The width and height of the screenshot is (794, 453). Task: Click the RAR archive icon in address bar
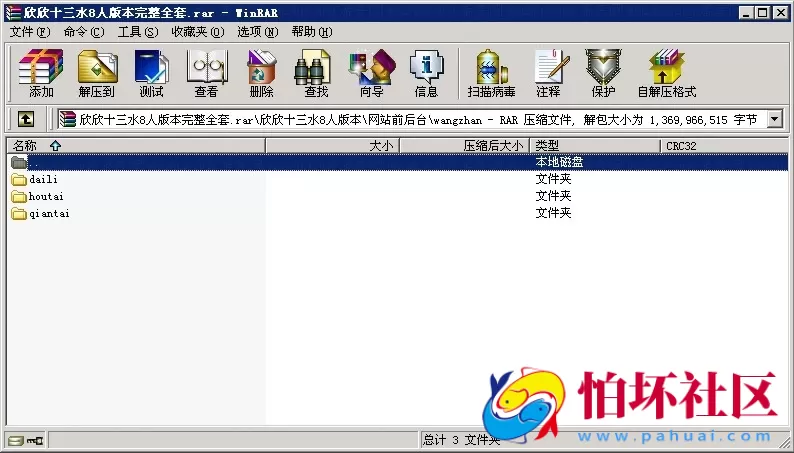click(67, 119)
